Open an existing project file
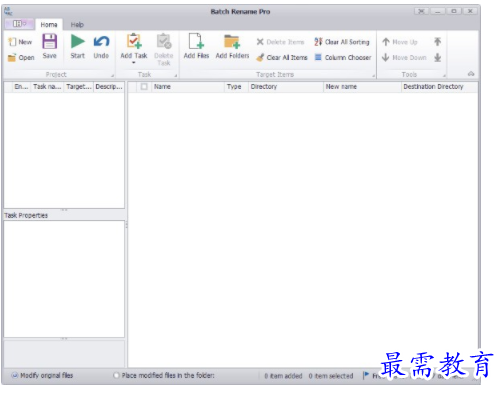Screen dimensions: 502x396 21,58
